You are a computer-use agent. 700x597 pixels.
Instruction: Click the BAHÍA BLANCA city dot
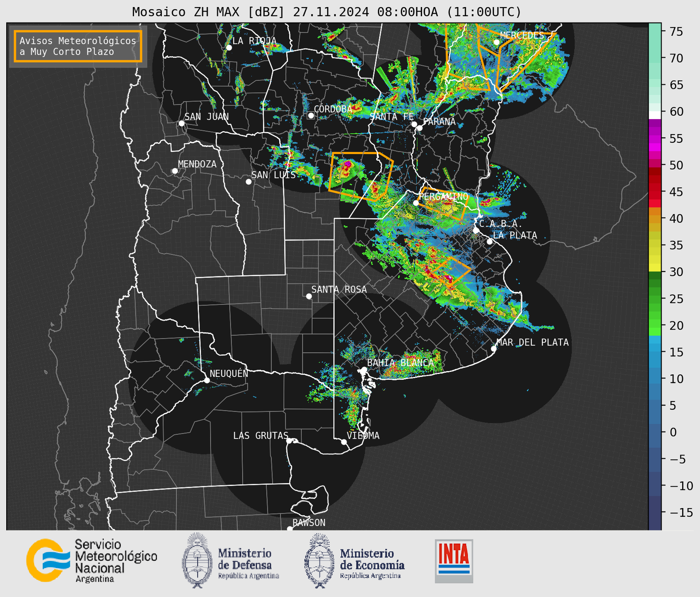point(364,369)
